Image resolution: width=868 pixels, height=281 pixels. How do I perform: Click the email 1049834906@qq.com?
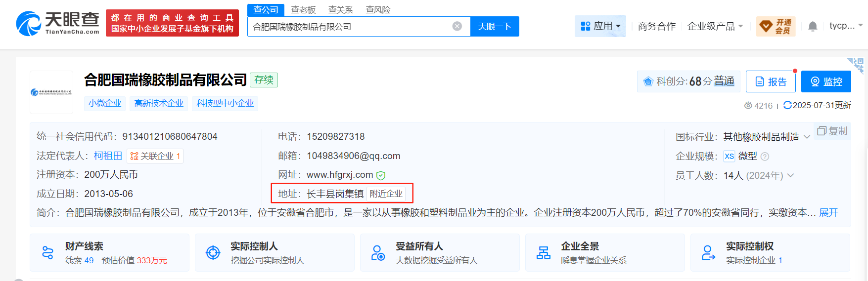tap(353, 156)
